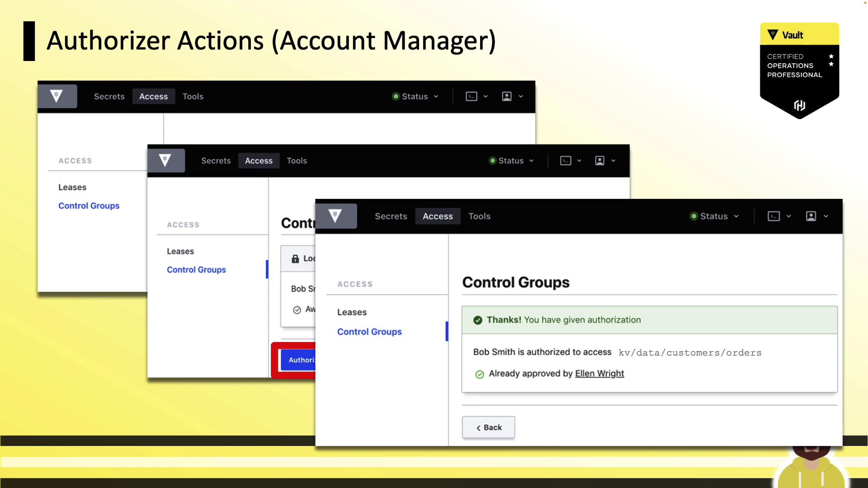The width and height of the screenshot is (868, 488).
Task: Click the Vault logo in the front window
Action: [x=335, y=216]
